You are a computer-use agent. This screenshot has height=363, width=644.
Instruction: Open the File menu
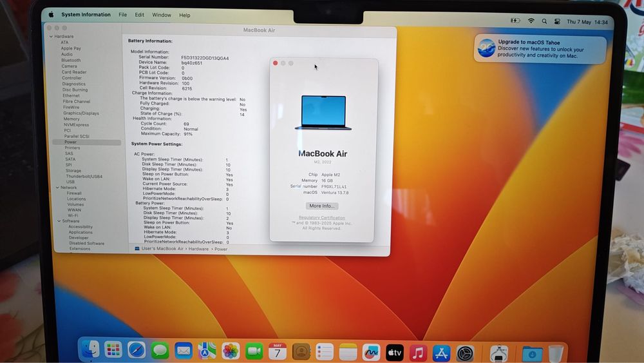coord(123,15)
